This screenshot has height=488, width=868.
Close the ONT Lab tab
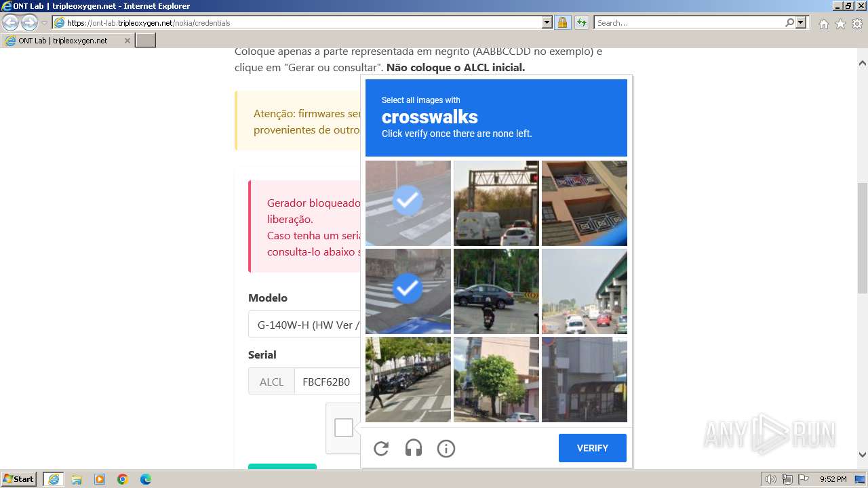(127, 41)
